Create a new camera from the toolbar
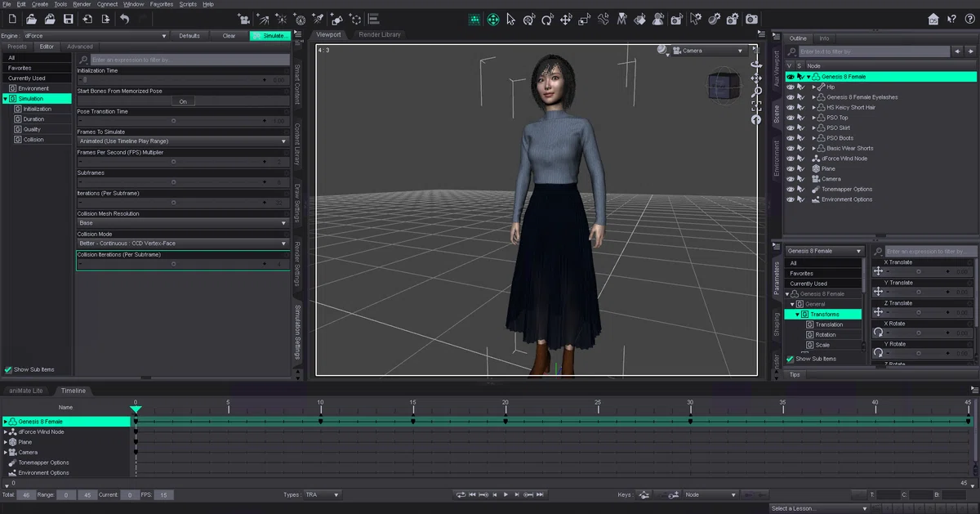980x514 pixels. [x=243, y=19]
